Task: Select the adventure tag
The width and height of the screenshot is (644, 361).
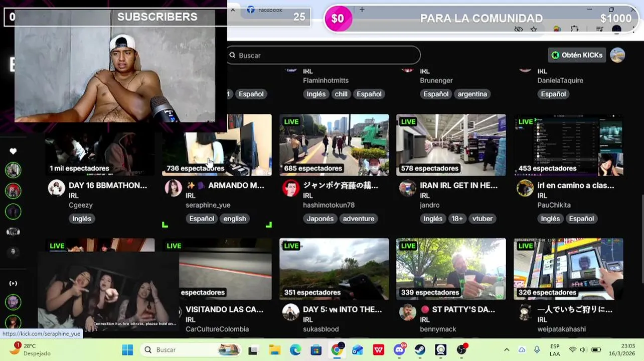Action: [359, 219]
